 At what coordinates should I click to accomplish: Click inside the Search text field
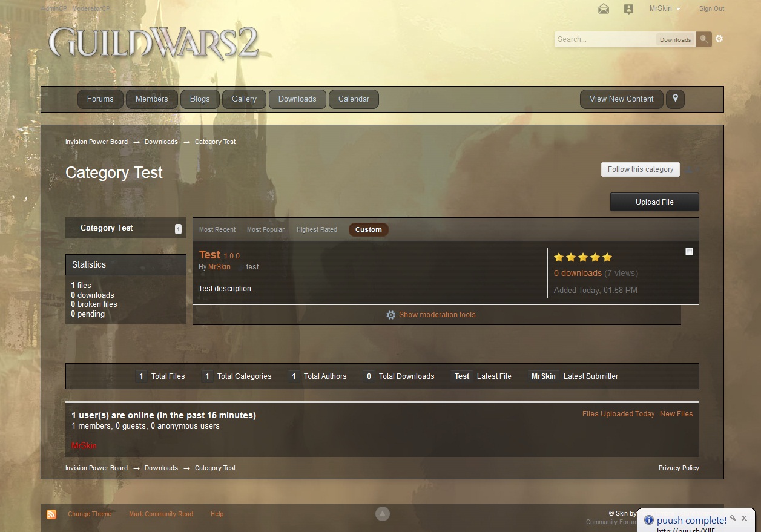tap(604, 39)
